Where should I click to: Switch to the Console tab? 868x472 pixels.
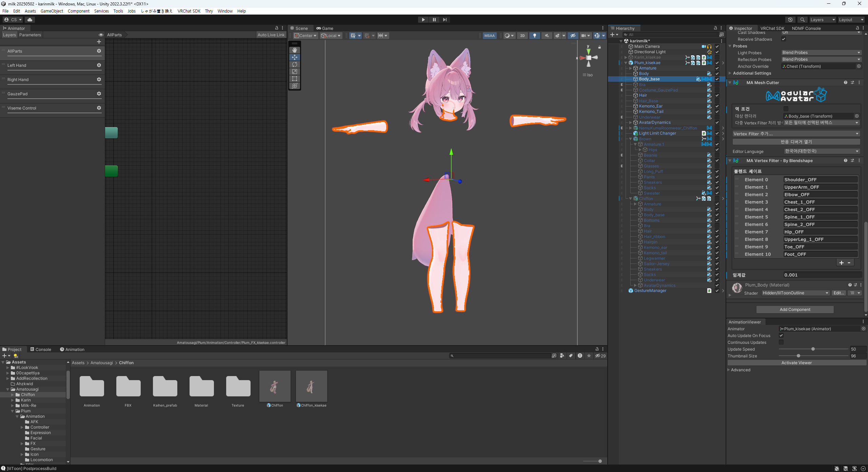(x=41, y=349)
